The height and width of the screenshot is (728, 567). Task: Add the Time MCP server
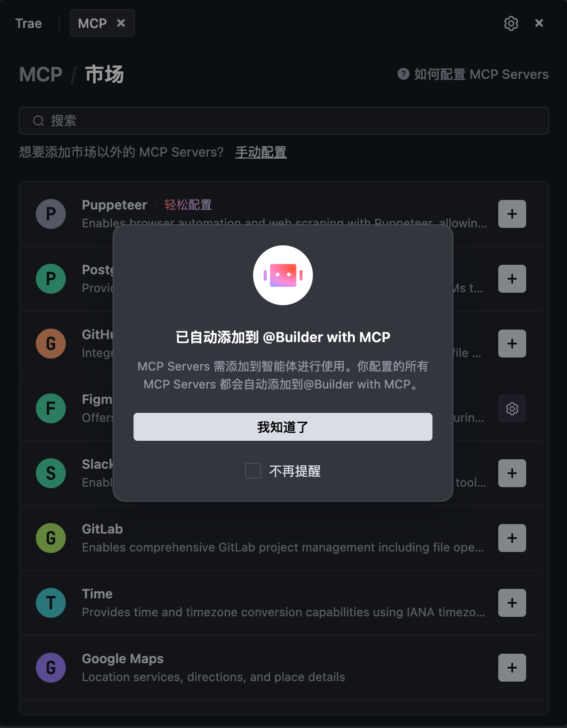[512, 603]
